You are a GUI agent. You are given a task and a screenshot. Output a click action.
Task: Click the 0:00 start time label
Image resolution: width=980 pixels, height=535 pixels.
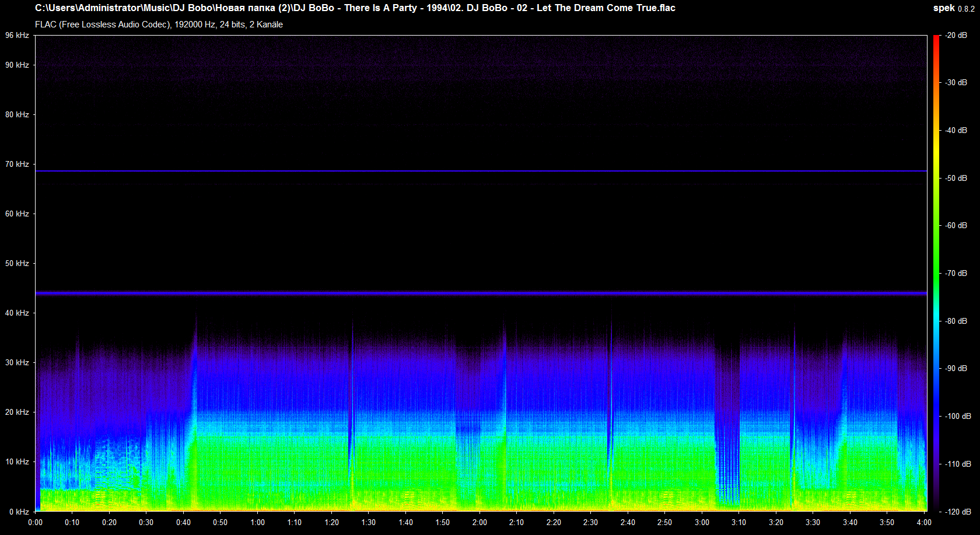35,522
